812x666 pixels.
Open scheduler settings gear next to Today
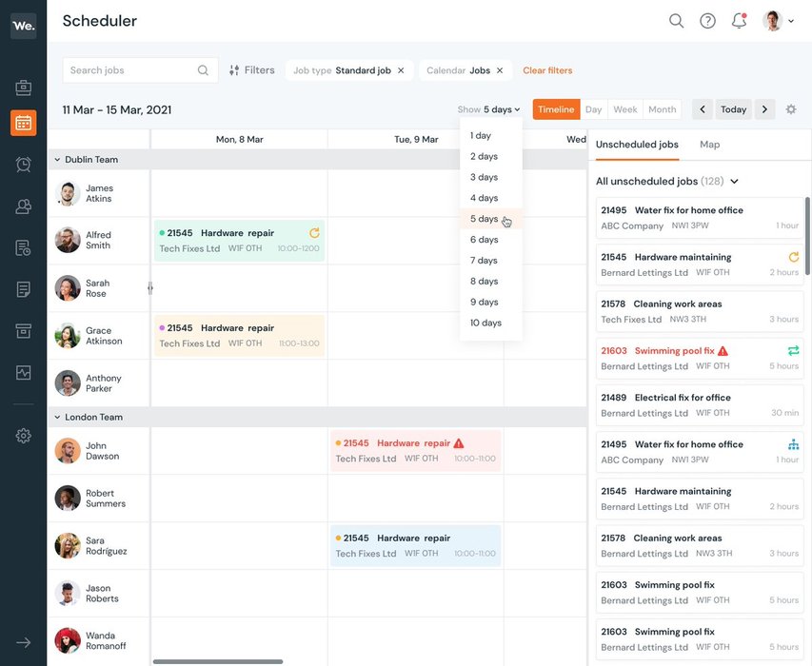791,109
